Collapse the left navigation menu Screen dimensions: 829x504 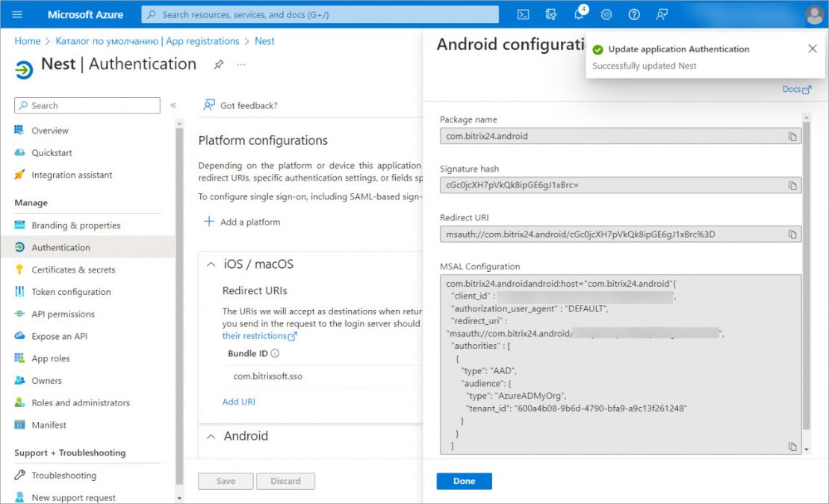(x=173, y=105)
